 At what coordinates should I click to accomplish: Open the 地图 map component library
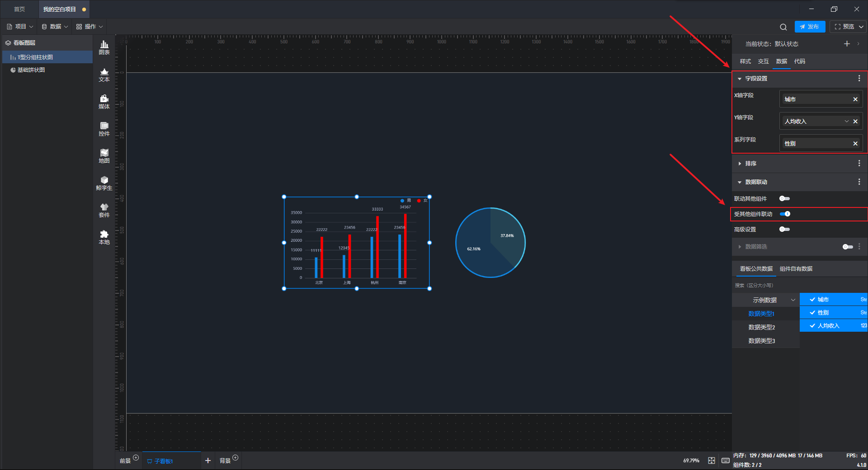point(104,156)
